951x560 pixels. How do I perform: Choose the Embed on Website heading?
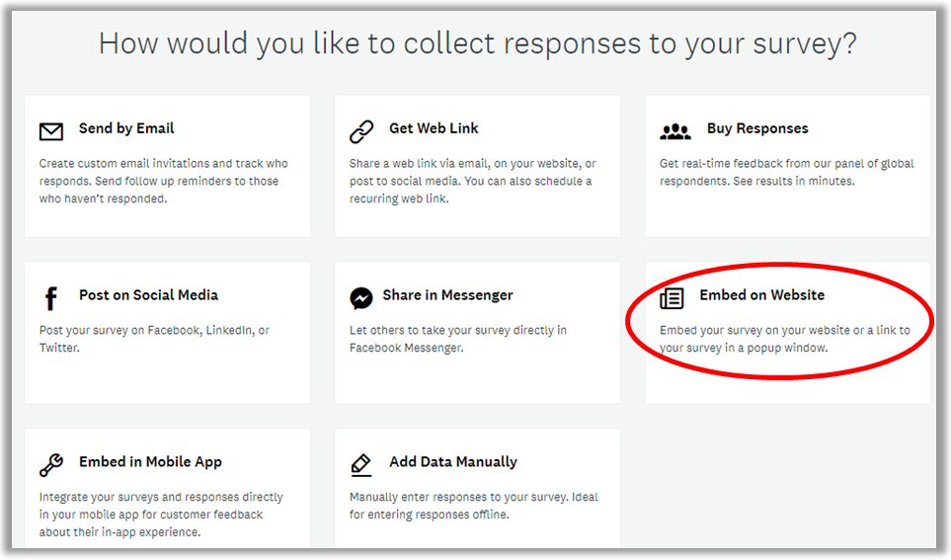761,295
